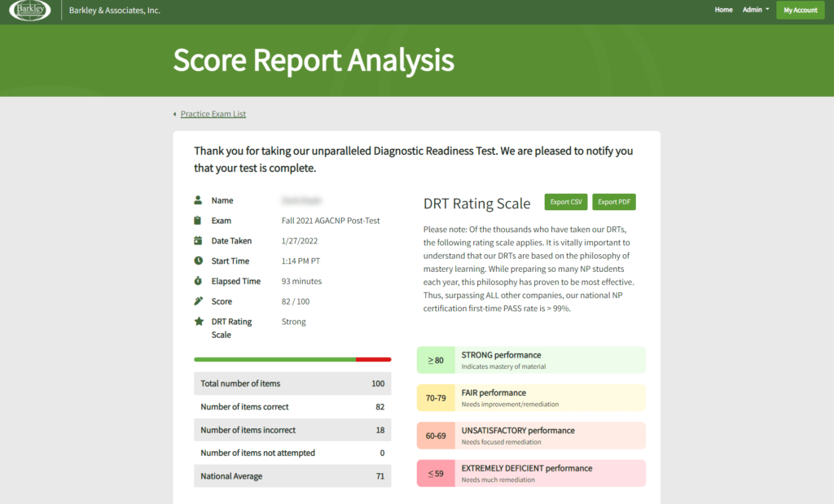Viewport: 834px width, 504px height.
Task: Click the 60-69 UNSATISFACTORY performance badge
Action: click(530, 435)
